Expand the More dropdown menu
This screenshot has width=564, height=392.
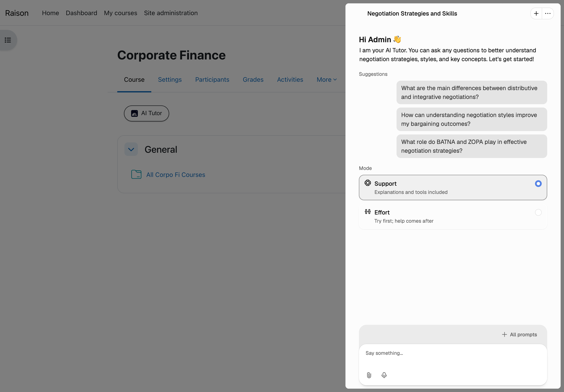(x=327, y=80)
